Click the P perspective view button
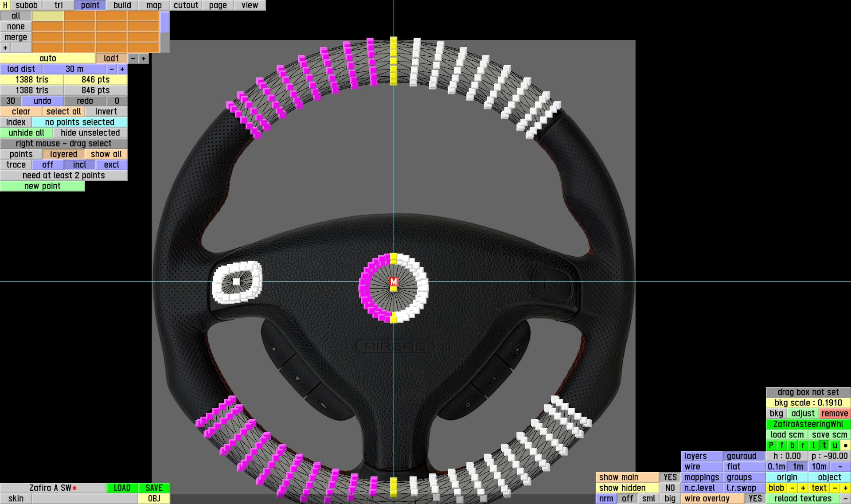The height and width of the screenshot is (504, 851). point(771,445)
